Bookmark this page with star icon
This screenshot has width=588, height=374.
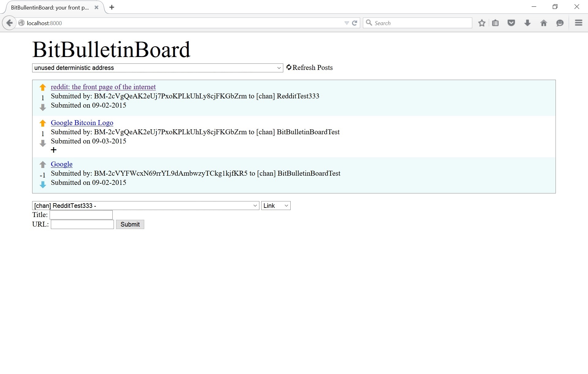482,23
